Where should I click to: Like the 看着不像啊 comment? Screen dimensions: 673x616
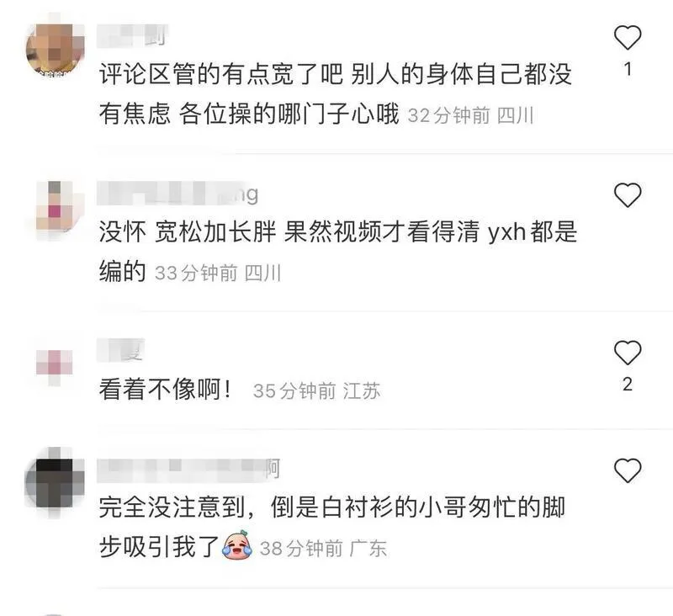point(628,353)
